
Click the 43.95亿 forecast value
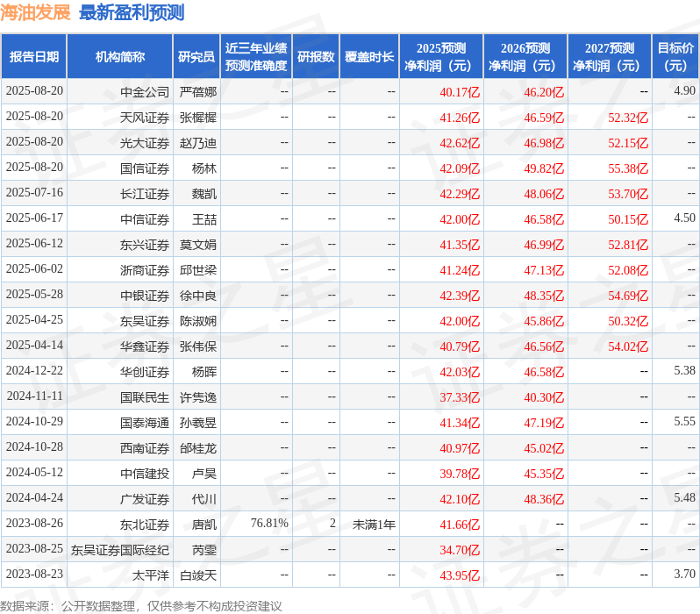460,576
